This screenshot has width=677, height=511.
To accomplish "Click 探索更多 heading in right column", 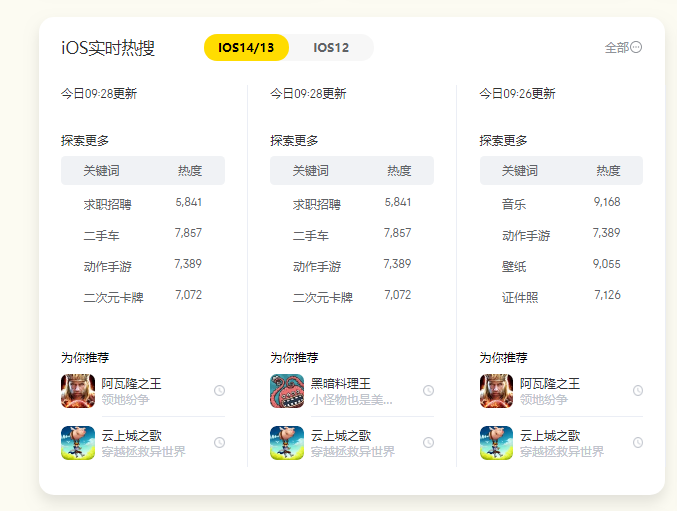I will pos(503,140).
